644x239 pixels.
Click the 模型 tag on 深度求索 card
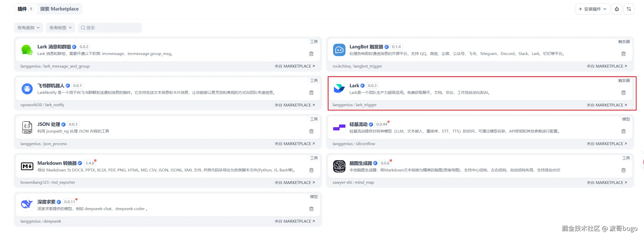(x=314, y=197)
